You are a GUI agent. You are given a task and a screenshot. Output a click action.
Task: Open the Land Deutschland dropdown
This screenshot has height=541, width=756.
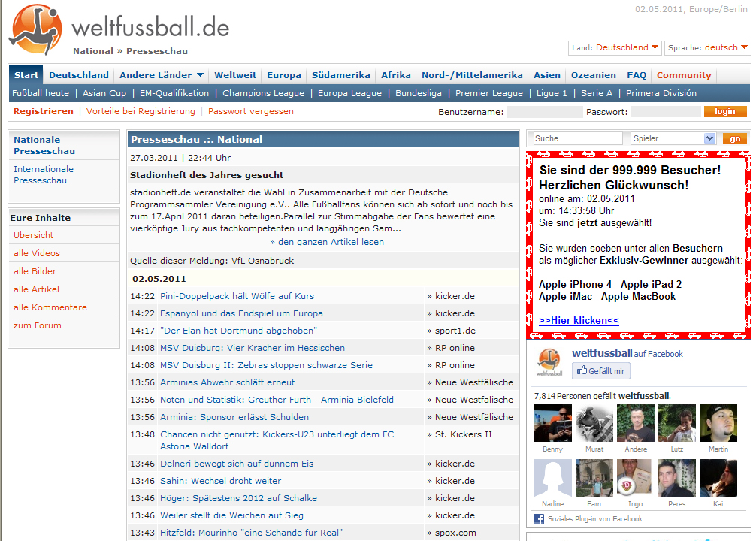coord(615,47)
